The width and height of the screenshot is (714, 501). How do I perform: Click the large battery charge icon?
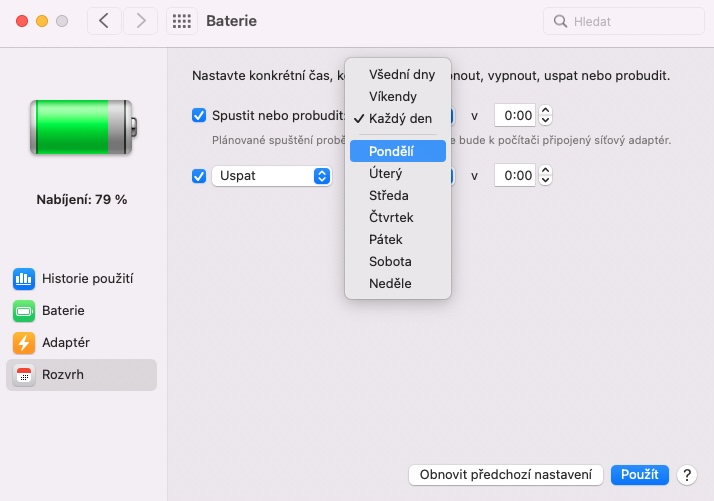point(81,126)
